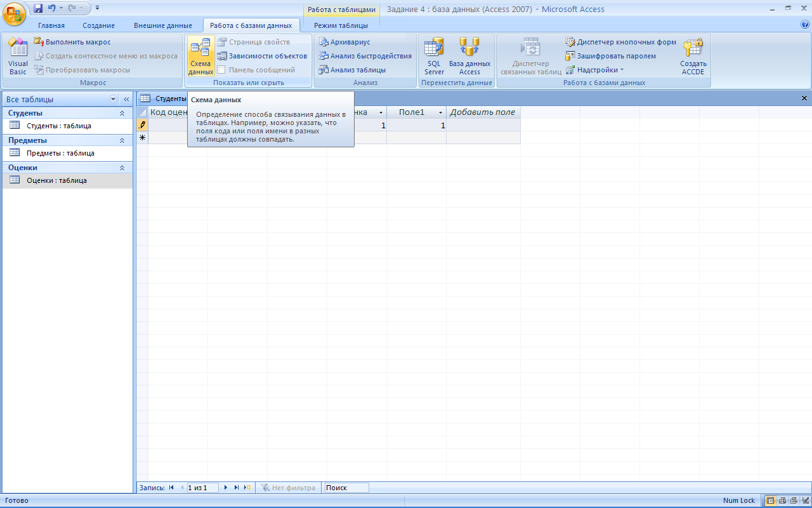
Task: Click the Добавить поле column header
Action: (483, 112)
